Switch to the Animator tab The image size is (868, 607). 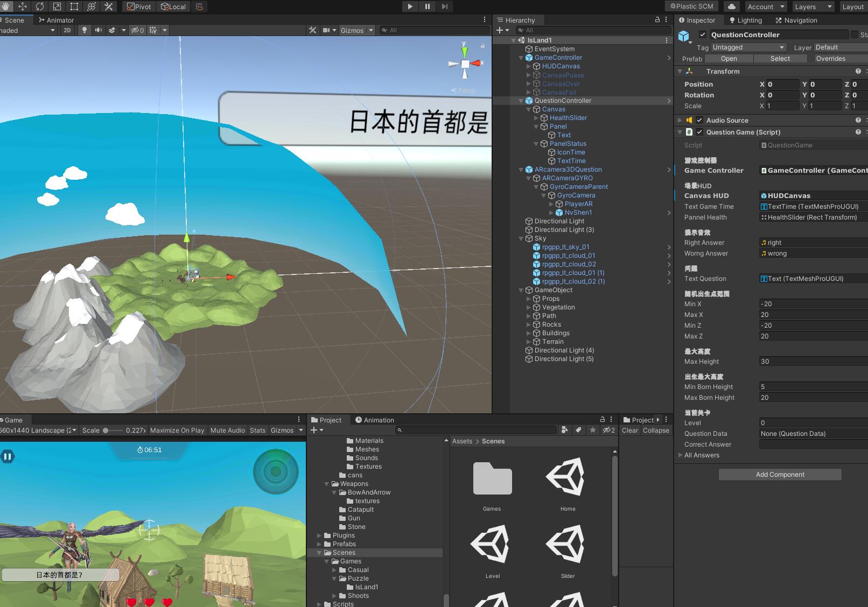[57, 20]
